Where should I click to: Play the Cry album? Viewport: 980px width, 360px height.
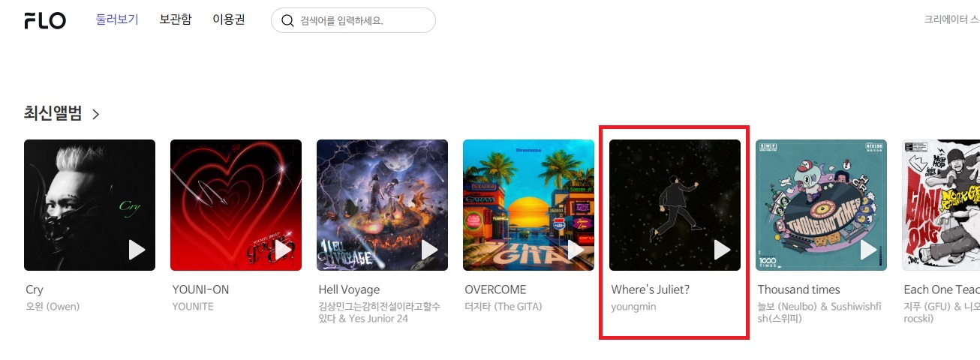(x=137, y=250)
